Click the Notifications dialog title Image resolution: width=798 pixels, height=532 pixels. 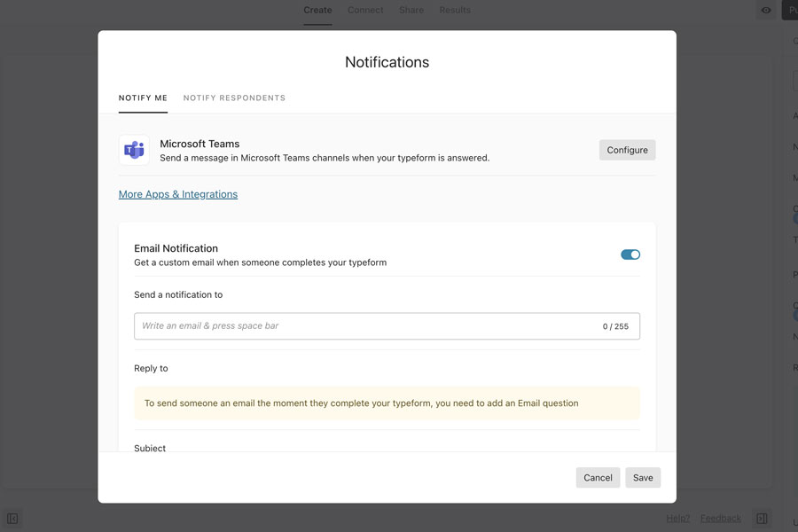point(387,62)
